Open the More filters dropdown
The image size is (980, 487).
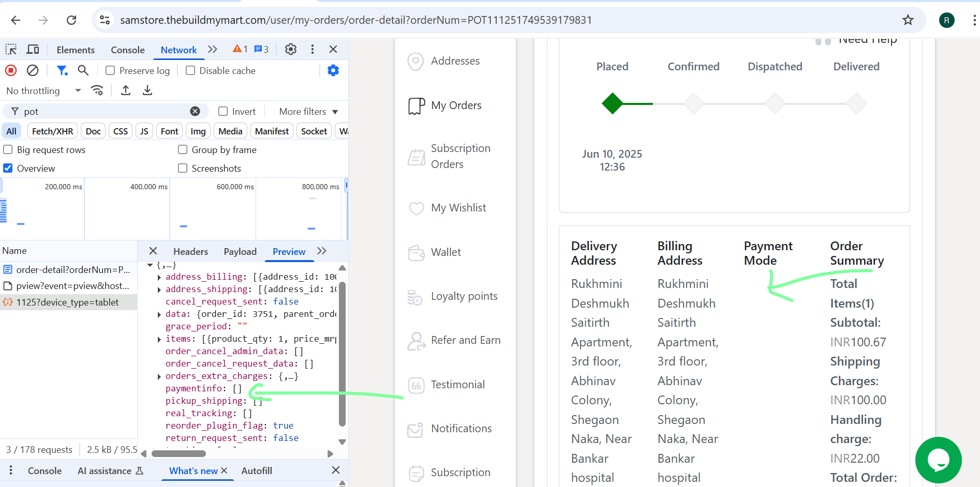308,111
